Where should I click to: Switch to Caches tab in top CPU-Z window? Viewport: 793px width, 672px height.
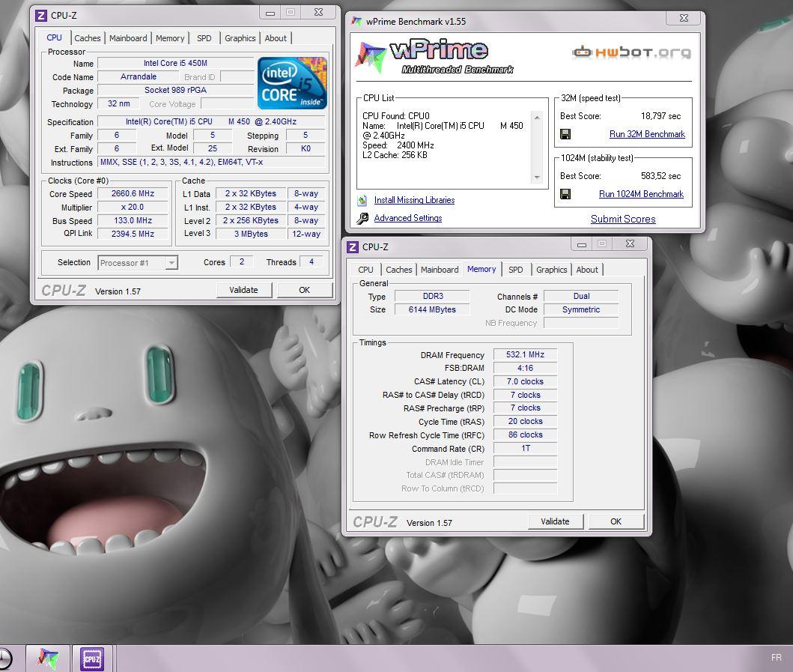click(88, 38)
